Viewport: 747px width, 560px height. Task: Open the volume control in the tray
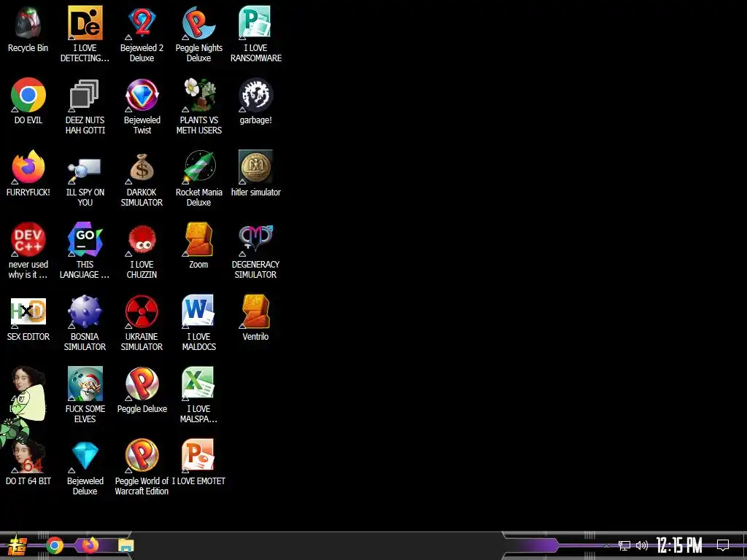642,545
